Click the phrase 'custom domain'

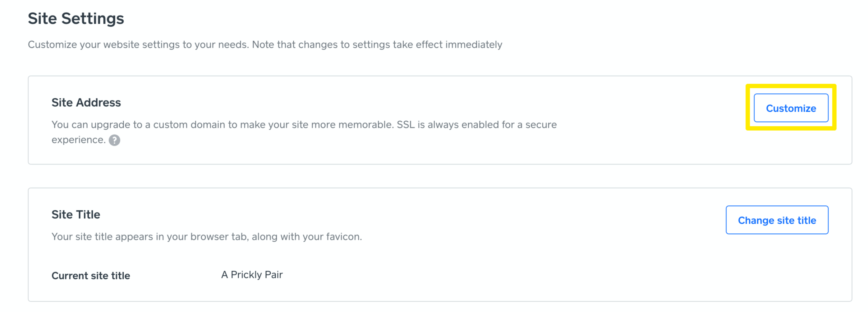click(189, 125)
